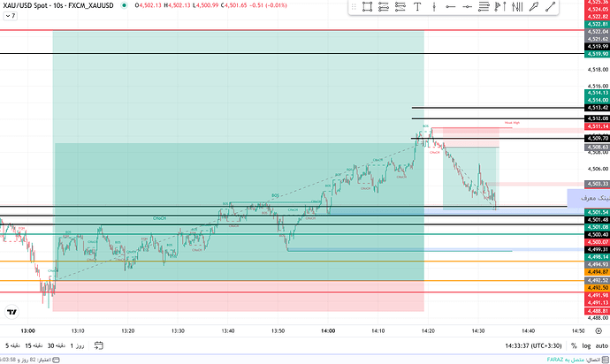Select the 4,494.87 orange price label

[x=597, y=272]
